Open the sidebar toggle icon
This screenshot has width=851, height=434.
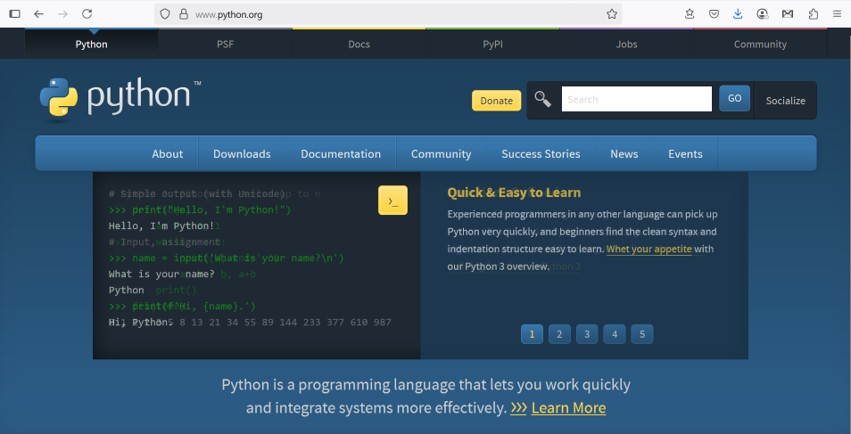(15, 14)
